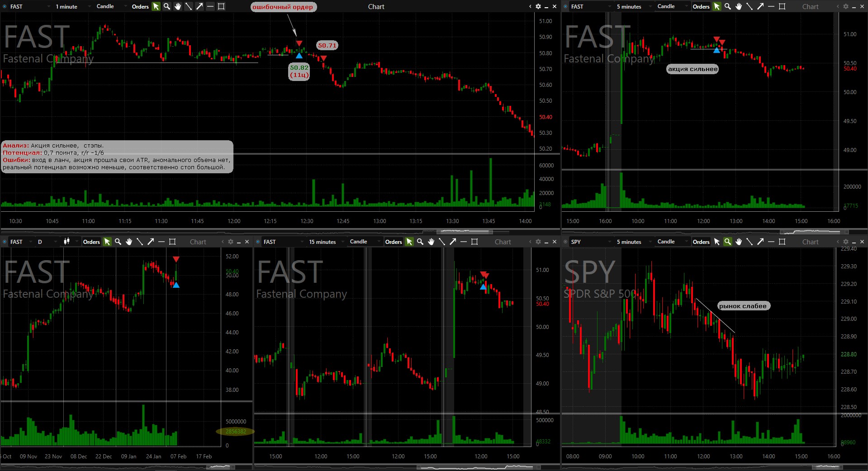Screen dimensions: 868x471
Task: Pick the arrow tool in the daily FAST chart
Action: click(x=151, y=242)
